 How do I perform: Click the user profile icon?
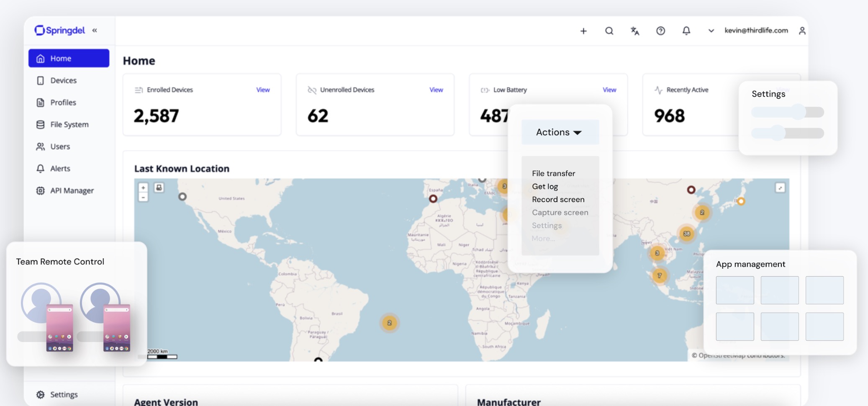[802, 31]
